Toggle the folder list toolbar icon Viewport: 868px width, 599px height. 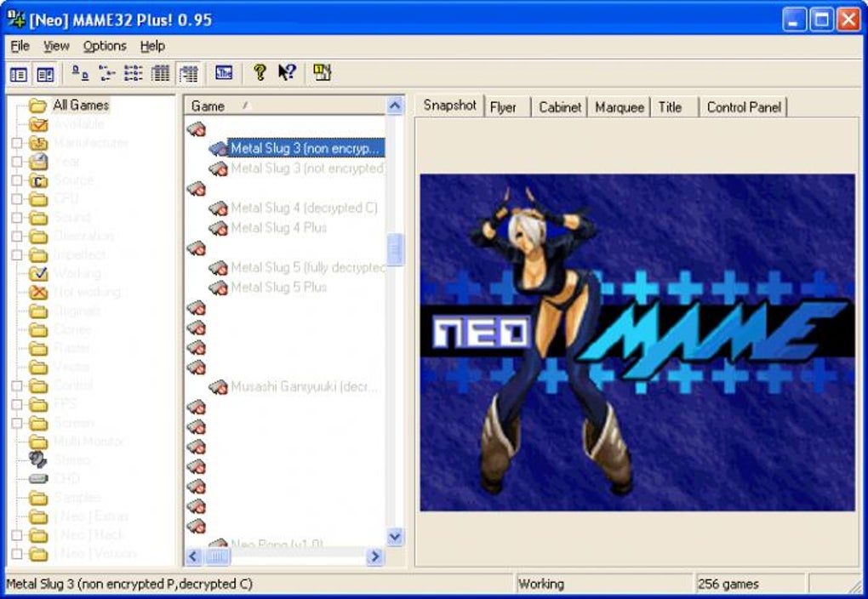point(18,74)
